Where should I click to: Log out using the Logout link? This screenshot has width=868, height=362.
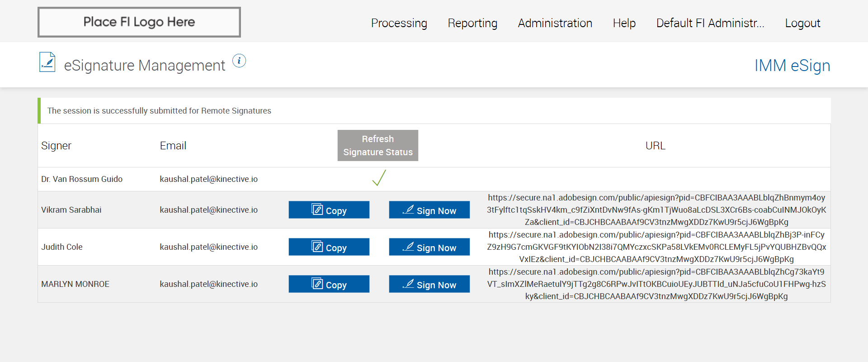coord(802,23)
